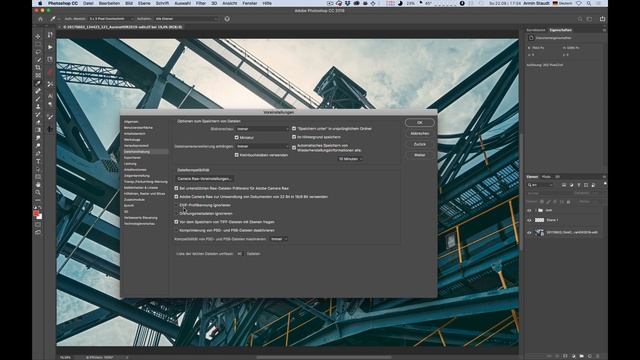This screenshot has width=640, height=360.
Task: Open Kompatibilität maximieren dropdown
Action: (278, 239)
